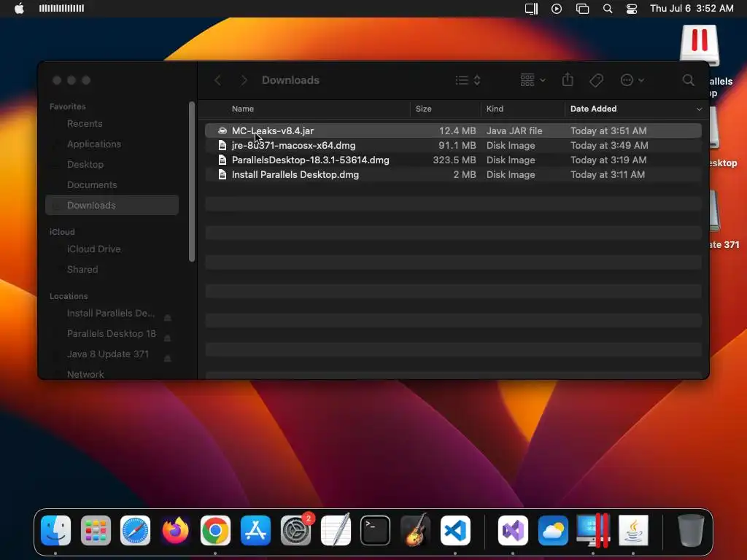Click the menu bar date and time
This screenshot has height=560, width=747.
[692, 9]
